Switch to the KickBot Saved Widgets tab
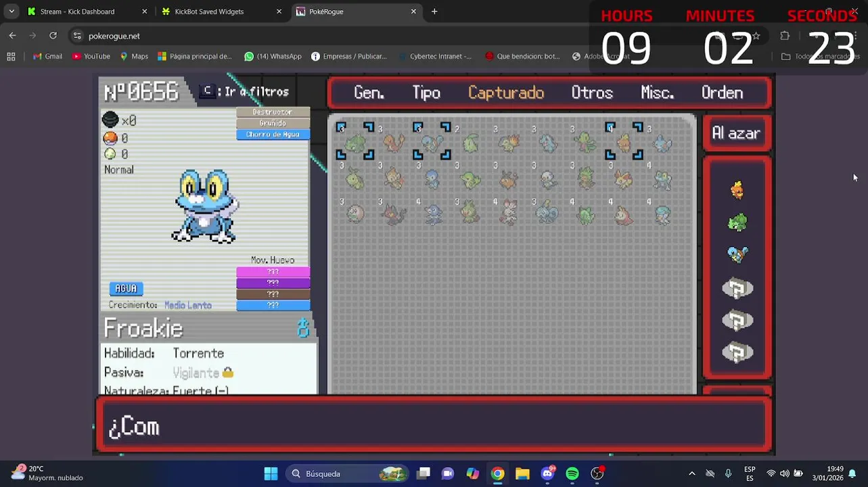 (x=222, y=11)
